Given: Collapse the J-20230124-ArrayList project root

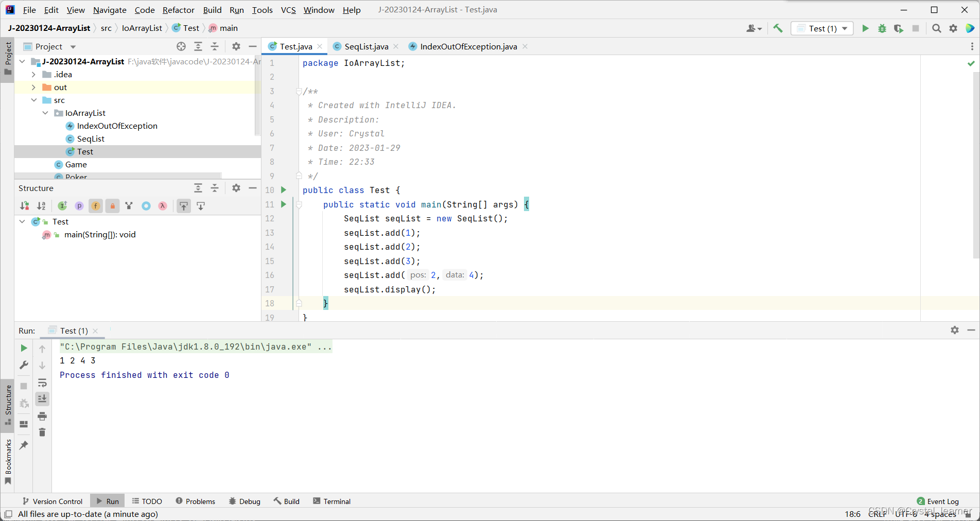Looking at the screenshot, I should (x=22, y=61).
